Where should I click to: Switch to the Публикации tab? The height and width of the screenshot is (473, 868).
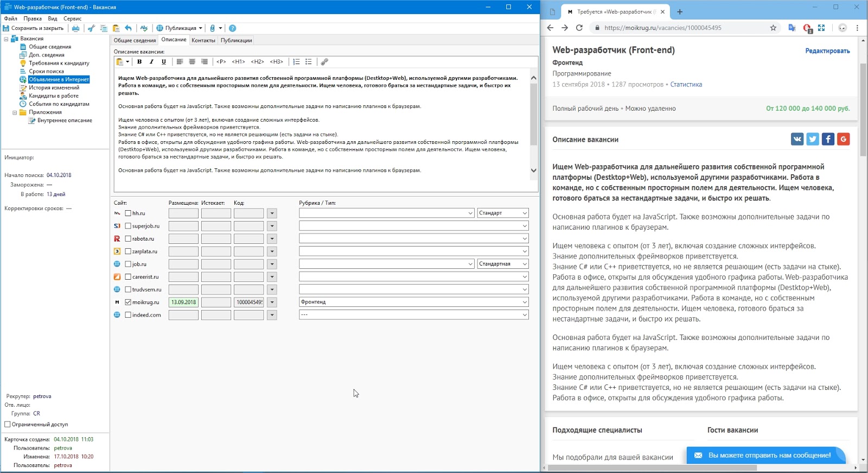click(236, 40)
